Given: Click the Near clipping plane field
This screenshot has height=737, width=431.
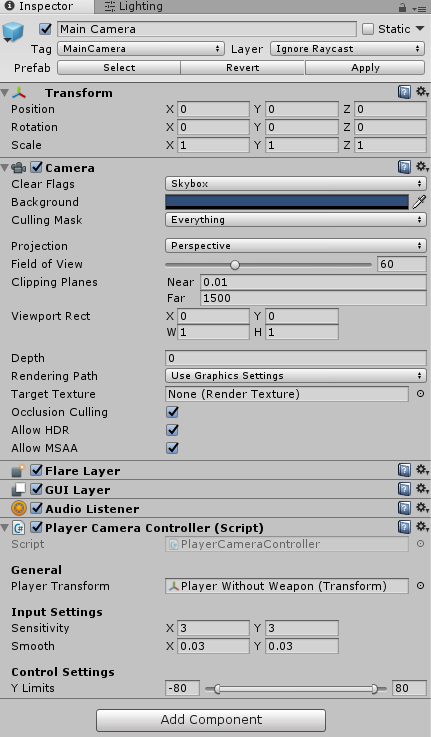Looking at the screenshot, I should point(313,282).
